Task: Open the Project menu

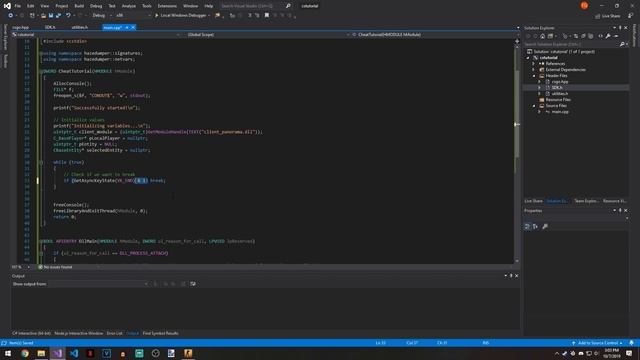Action: (x=62, y=6)
